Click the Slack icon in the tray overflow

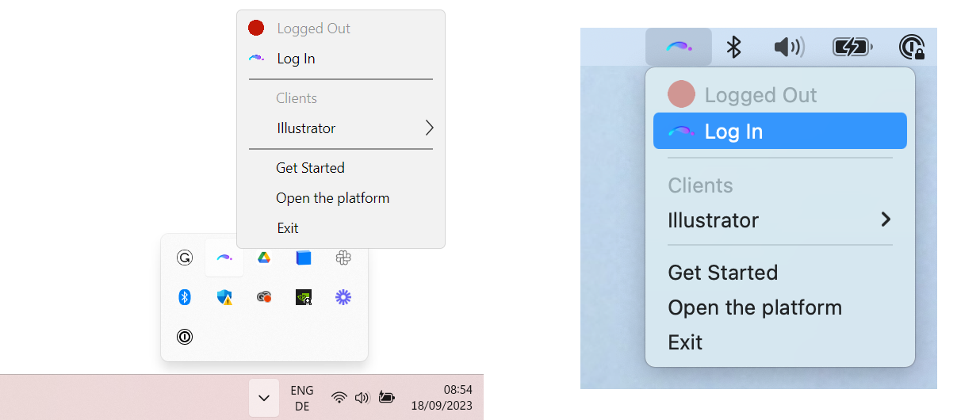tap(343, 258)
